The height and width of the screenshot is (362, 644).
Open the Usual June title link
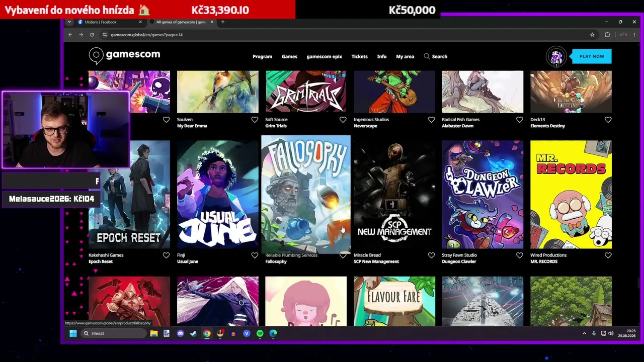pos(188,261)
